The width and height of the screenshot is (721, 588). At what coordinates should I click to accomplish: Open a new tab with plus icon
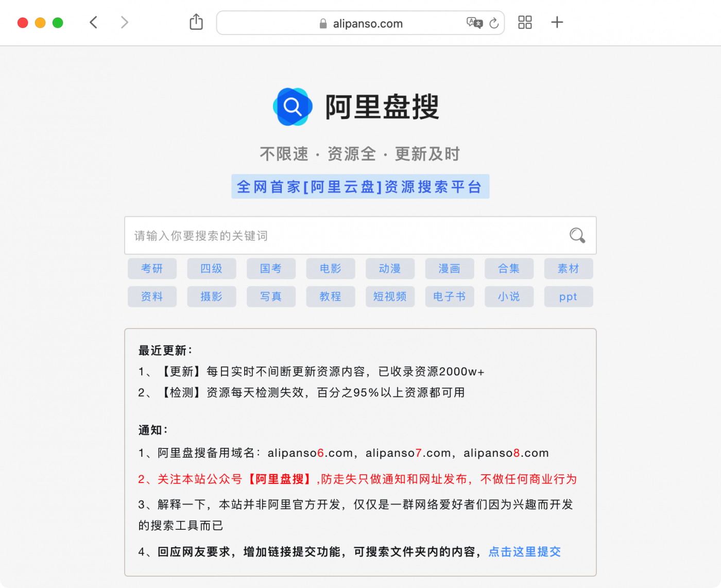coord(557,22)
